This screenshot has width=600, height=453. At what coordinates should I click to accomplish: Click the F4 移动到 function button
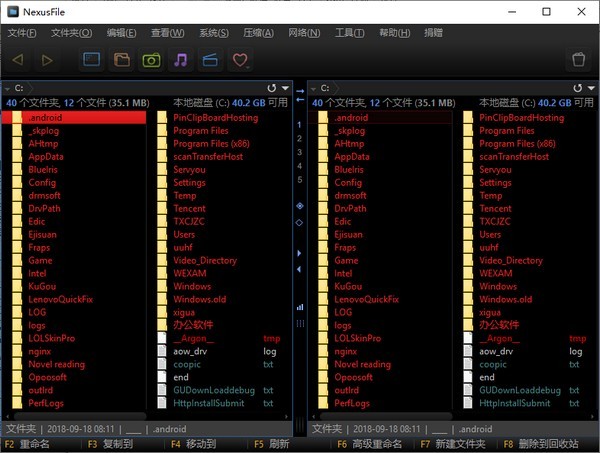pyautogui.click(x=193, y=444)
